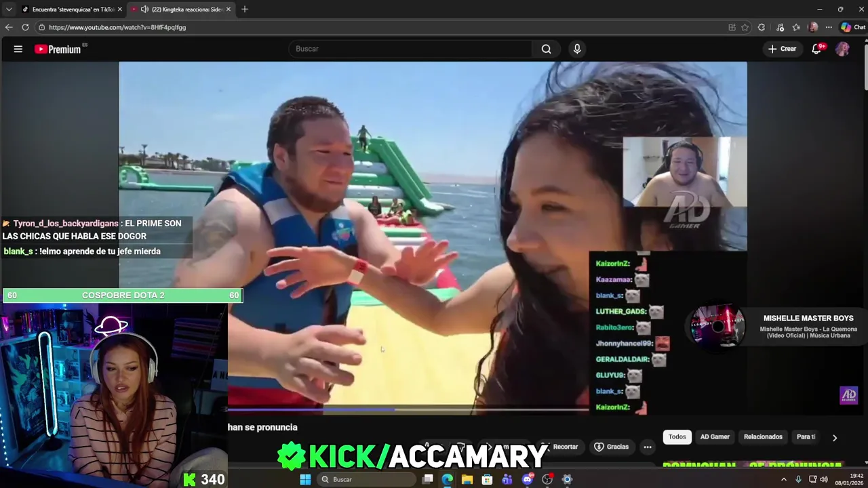Go to YouTube Premium home logo
The image size is (868, 488).
tap(59, 49)
